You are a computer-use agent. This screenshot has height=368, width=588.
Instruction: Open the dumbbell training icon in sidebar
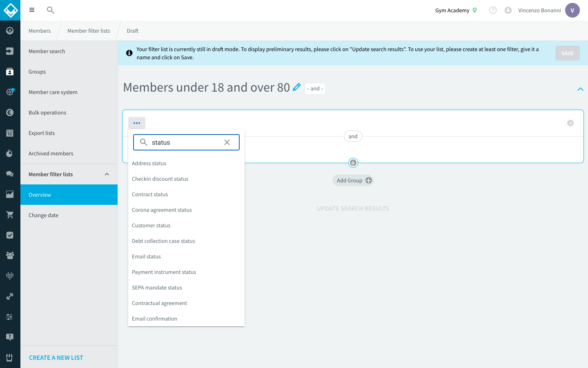[x=10, y=296]
